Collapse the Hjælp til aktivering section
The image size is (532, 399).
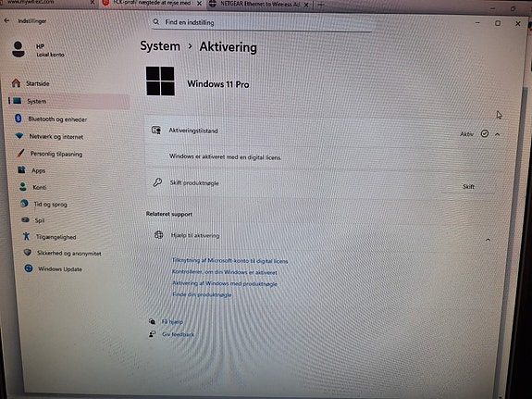tap(488, 240)
